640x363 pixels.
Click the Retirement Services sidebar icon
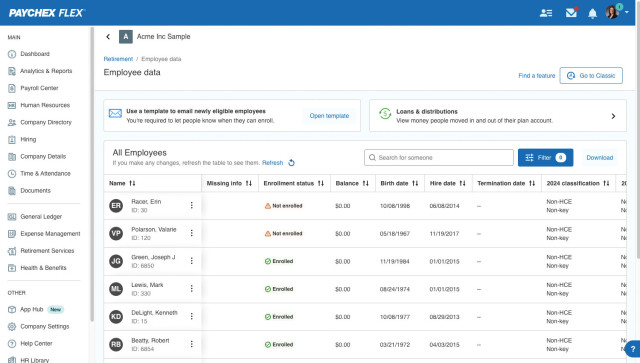[12, 251]
